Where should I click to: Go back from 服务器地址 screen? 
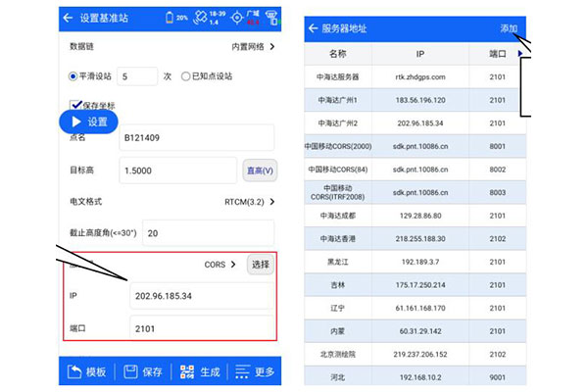tap(313, 29)
